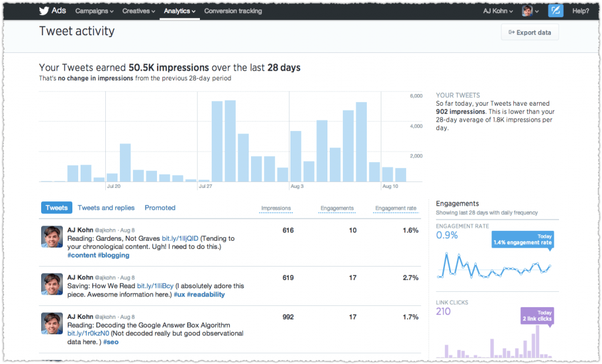Image resolution: width=602 pixels, height=364 pixels.
Task: Select the Promoted tab
Action: pos(160,207)
